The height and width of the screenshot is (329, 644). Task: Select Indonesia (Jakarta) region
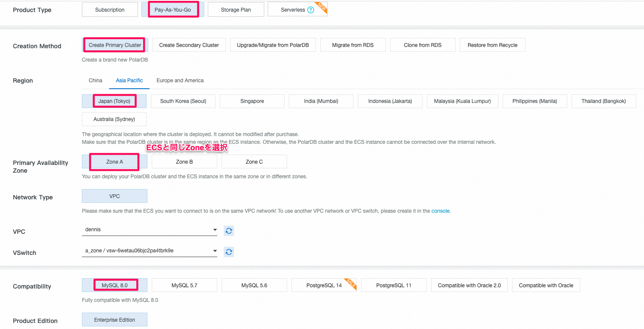pyautogui.click(x=390, y=101)
